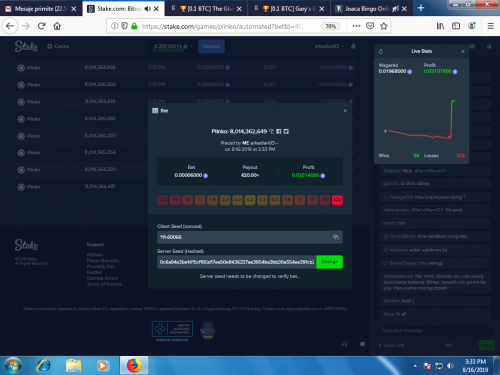
Task: Open the notifications bell
Action: coord(353,46)
